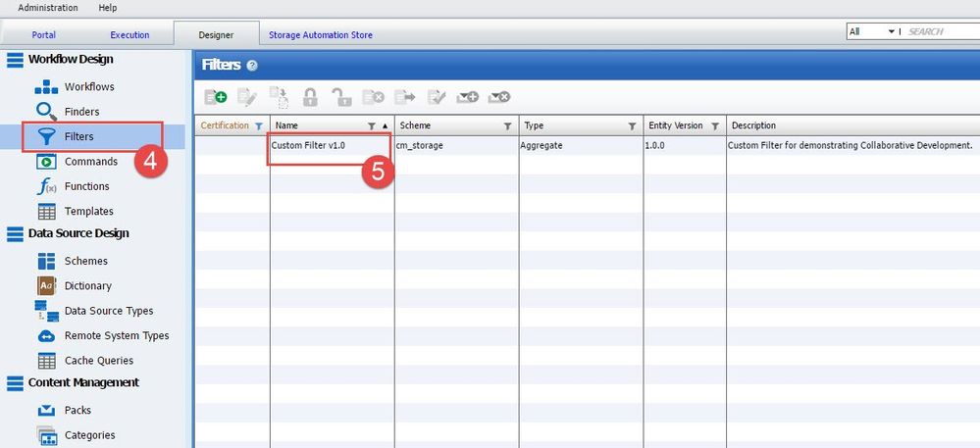The width and height of the screenshot is (980, 448).
Task: Select the Custom Filter v1.0 row
Action: point(309,145)
